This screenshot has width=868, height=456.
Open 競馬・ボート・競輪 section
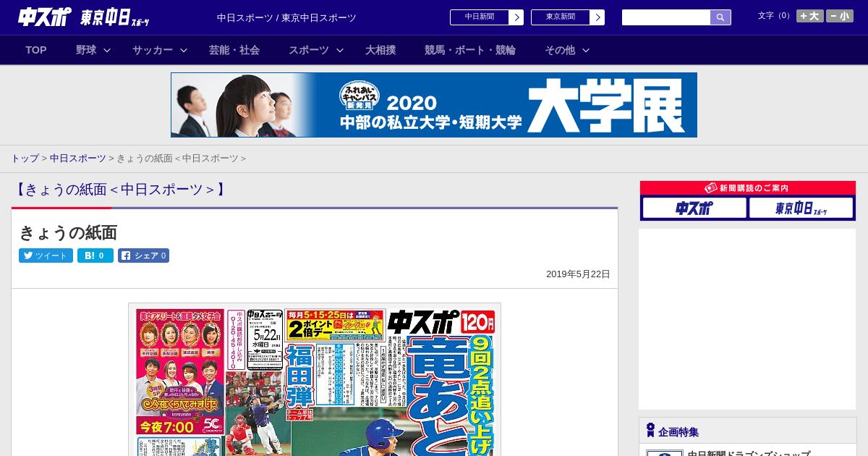coord(470,50)
